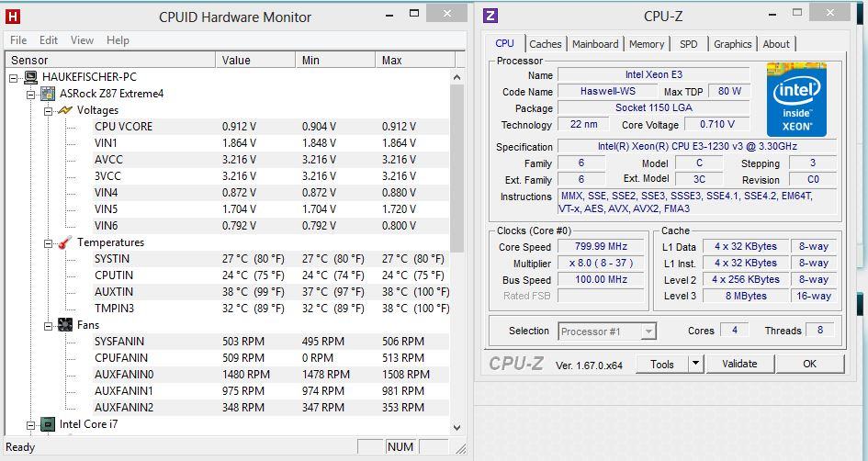Image resolution: width=868 pixels, height=461 pixels.
Task: Switch to the About tab
Action: 776,44
